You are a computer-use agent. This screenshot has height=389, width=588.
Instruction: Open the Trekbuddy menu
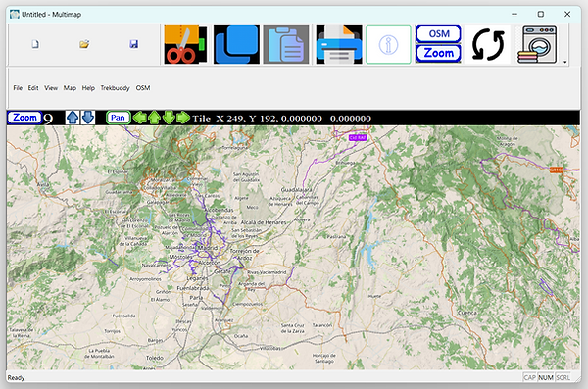115,88
